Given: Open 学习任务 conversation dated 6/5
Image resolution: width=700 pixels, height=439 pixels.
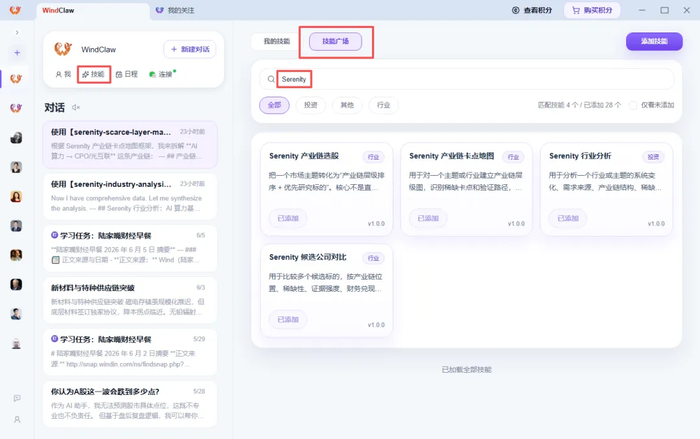Looking at the screenshot, I should coord(130,248).
